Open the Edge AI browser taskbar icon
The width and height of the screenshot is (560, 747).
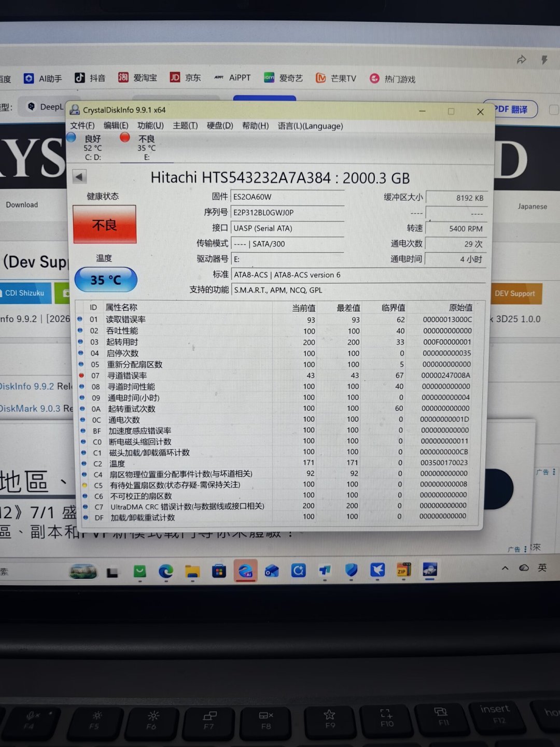click(245, 571)
